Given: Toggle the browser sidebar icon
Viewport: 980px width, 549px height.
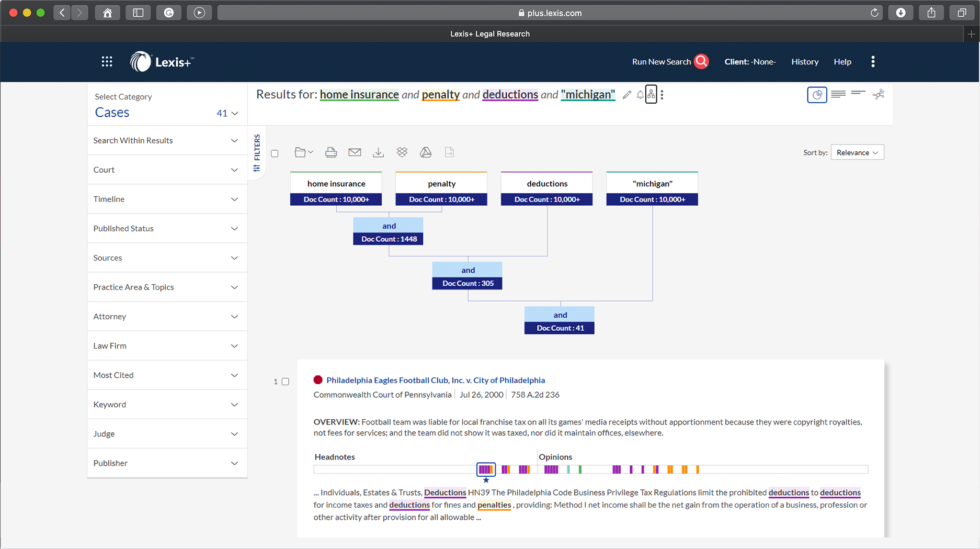Looking at the screenshot, I should click(138, 13).
